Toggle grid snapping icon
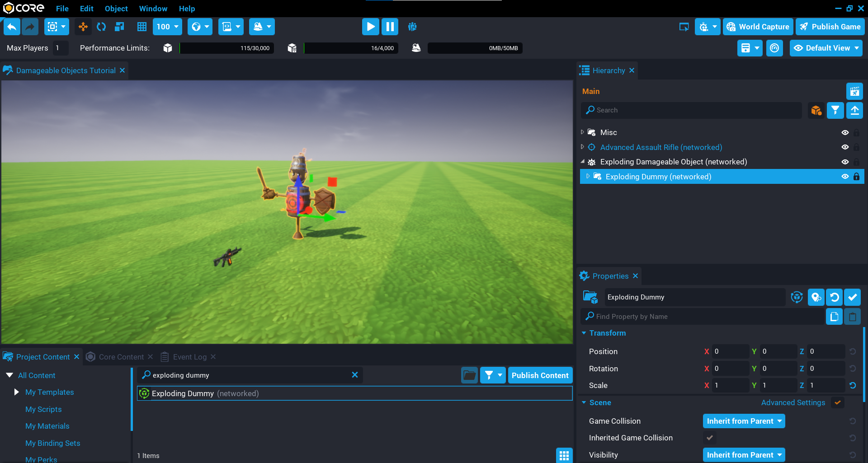 (x=142, y=27)
